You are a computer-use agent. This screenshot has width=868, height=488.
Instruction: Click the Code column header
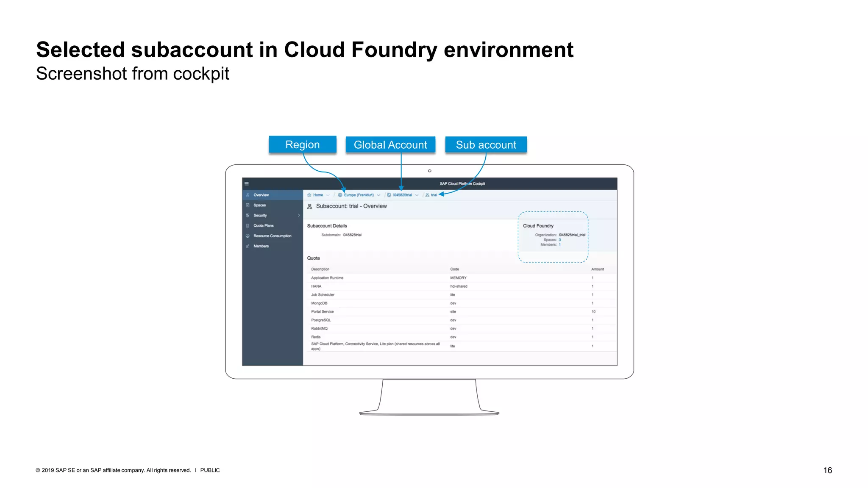[454, 269]
